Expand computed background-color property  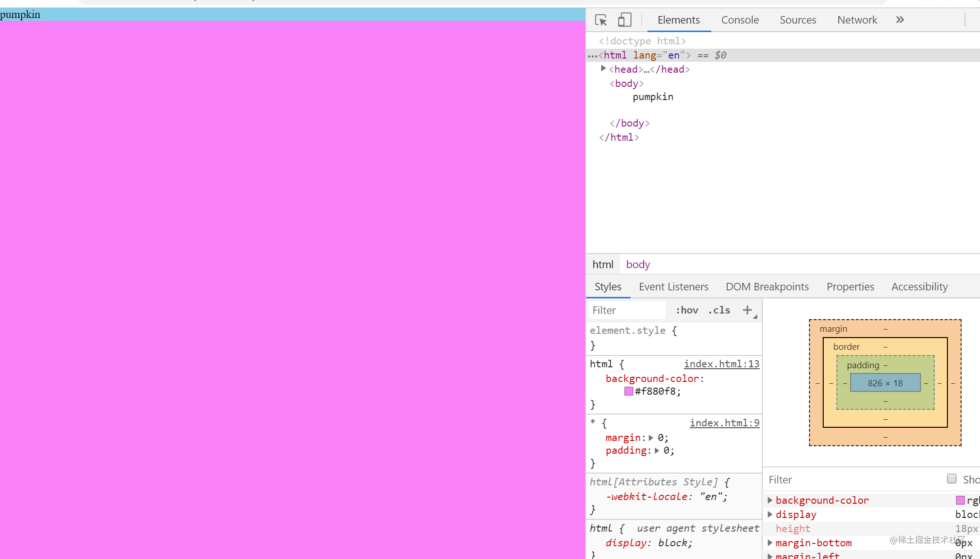tap(770, 500)
